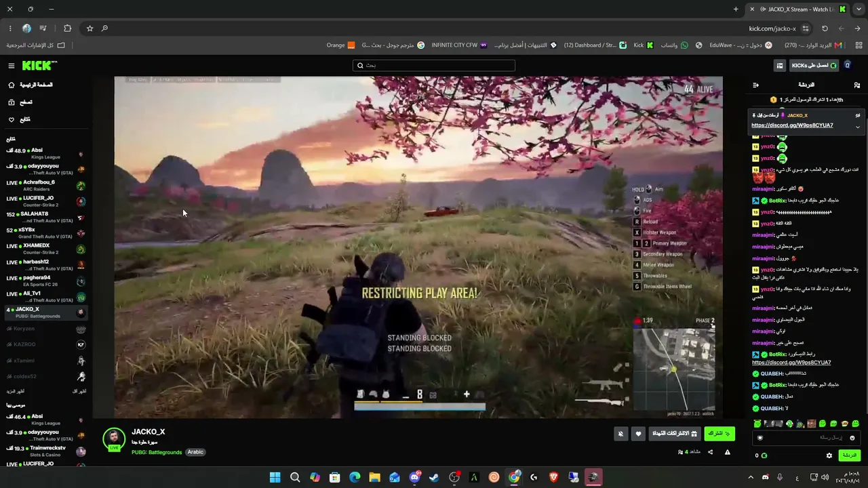Select Absi channel in followed list
The height and width of the screenshot is (488, 868).
(x=45, y=154)
